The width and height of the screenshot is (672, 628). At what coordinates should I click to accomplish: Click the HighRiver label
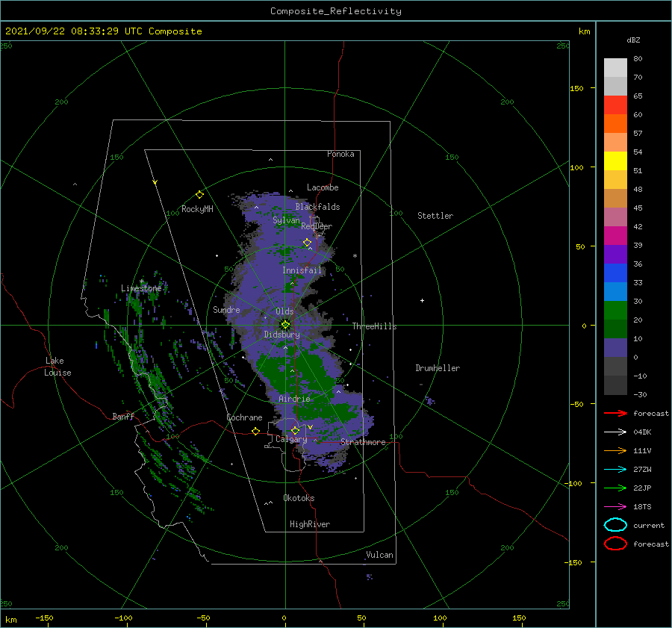click(x=310, y=524)
